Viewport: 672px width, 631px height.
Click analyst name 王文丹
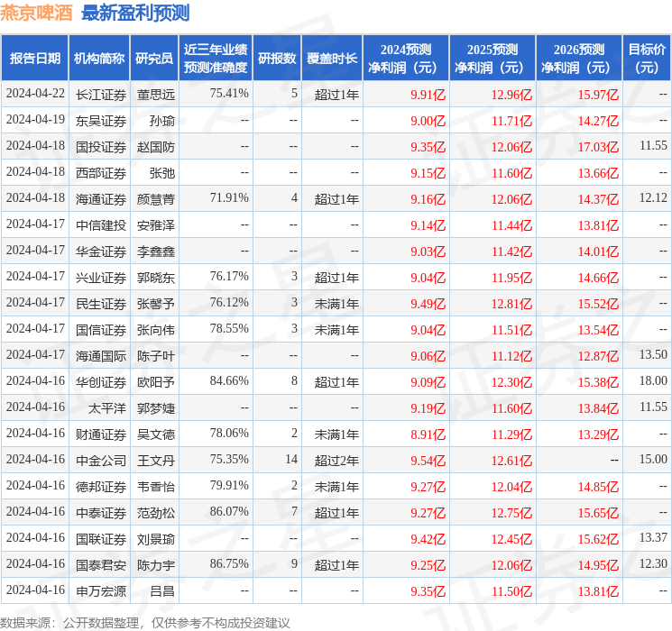tap(156, 460)
